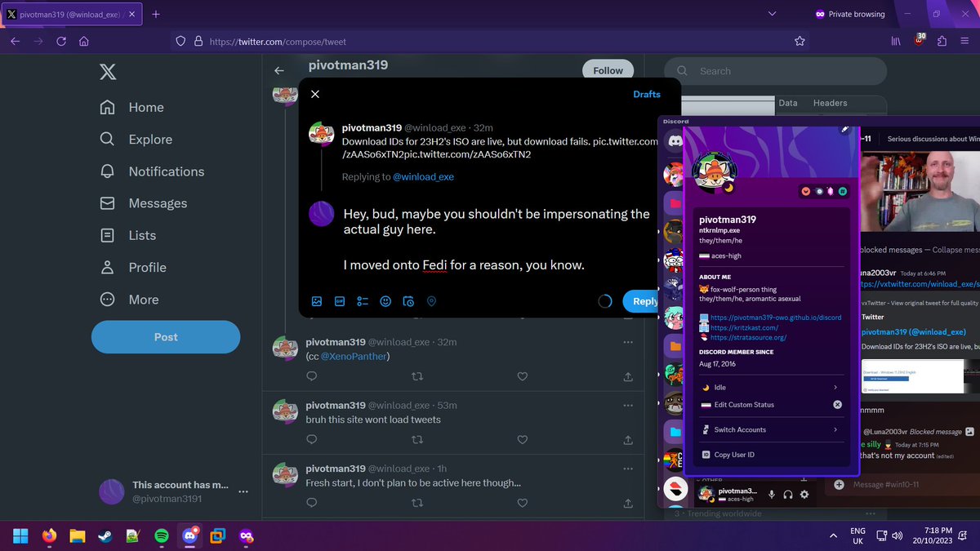Image resolution: width=980 pixels, height=551 pixels.
Task: Focus the X Search field
Action: click(775, 71)
